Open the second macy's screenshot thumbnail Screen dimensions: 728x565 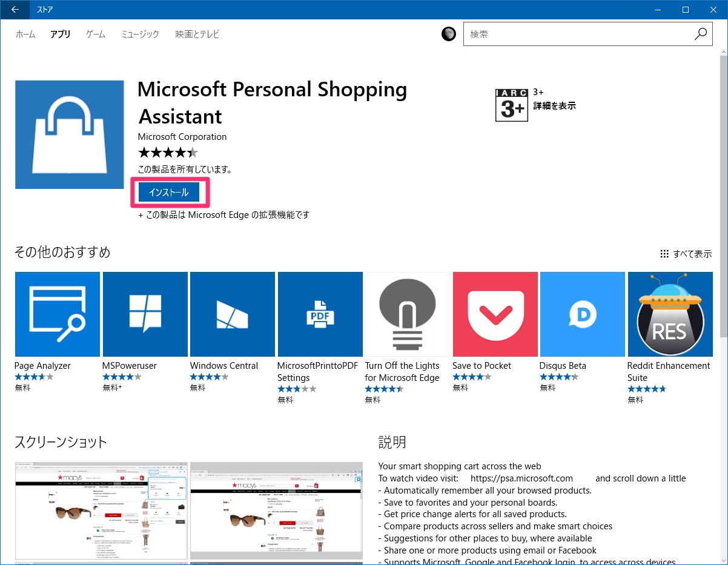click(276, 511)
